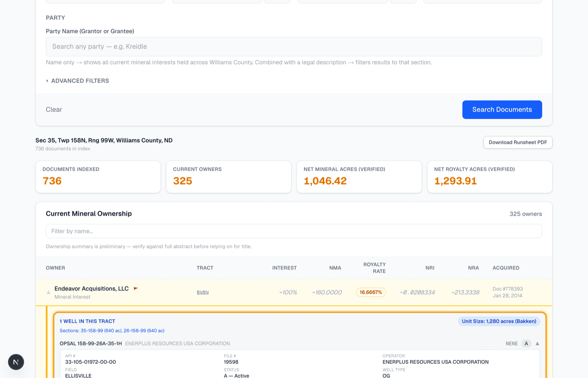Click the 16.6667% royalty rate badge

point(371,292)
